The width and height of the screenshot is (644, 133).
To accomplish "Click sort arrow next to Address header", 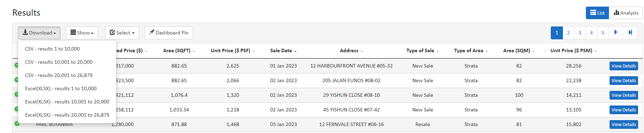I will coord(362,51).
